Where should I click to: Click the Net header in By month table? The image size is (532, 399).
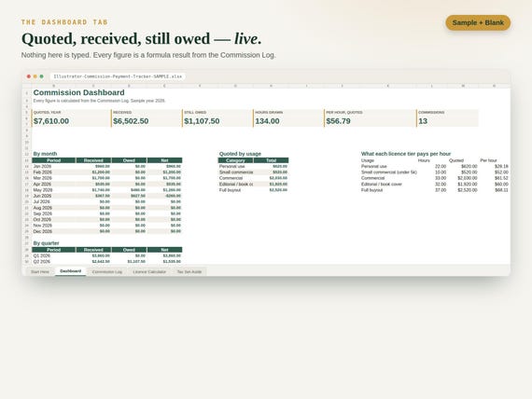[164, 160]
